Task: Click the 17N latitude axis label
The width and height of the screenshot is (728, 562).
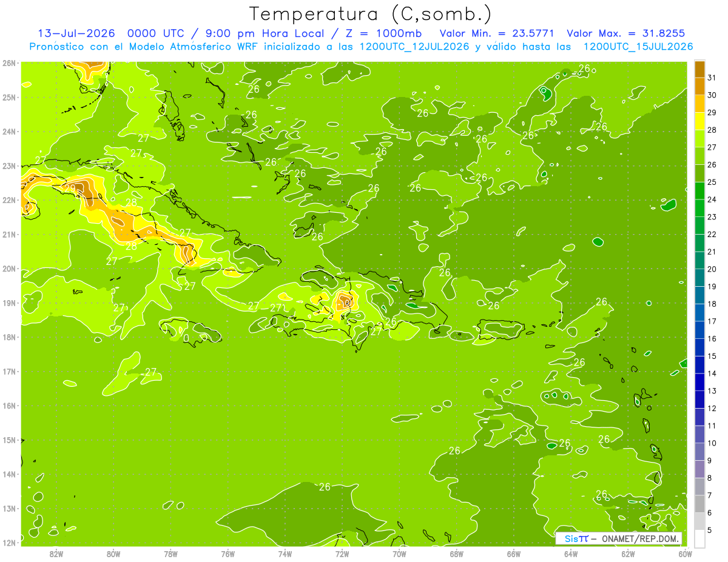Action: 9,372
